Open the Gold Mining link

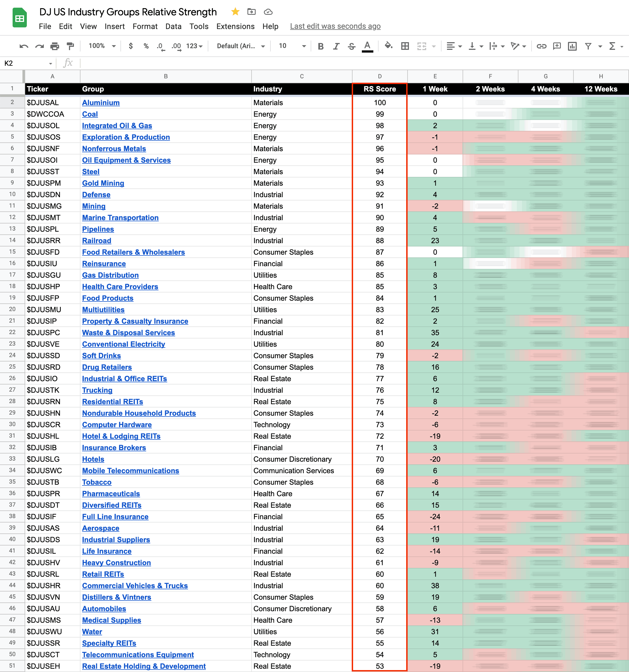click(103, 183)
